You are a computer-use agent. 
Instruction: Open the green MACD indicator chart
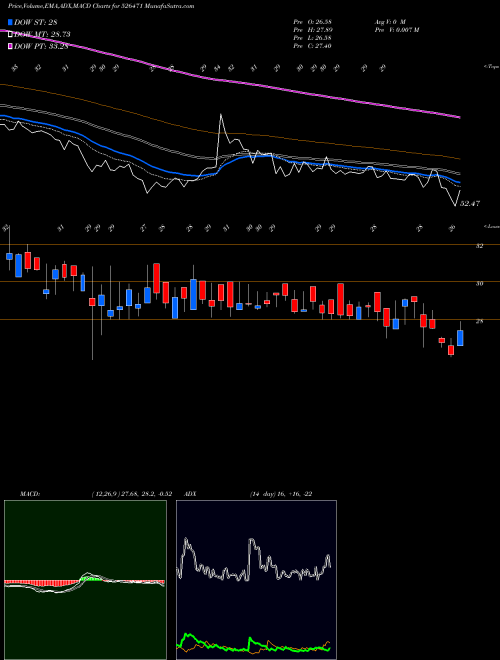click(x=85, y=580)
